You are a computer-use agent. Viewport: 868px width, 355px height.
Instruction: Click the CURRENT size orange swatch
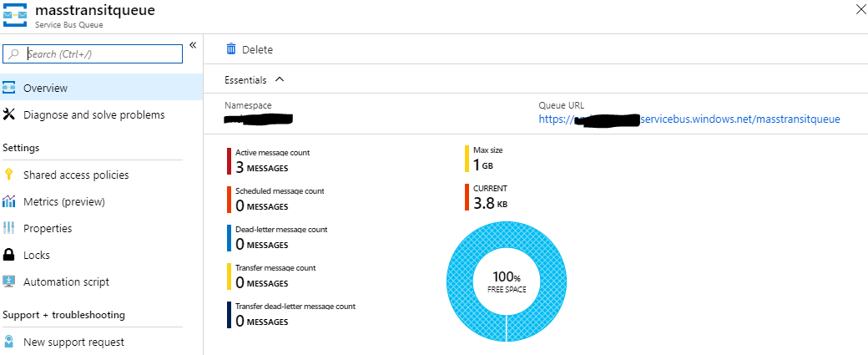point(467,197)
